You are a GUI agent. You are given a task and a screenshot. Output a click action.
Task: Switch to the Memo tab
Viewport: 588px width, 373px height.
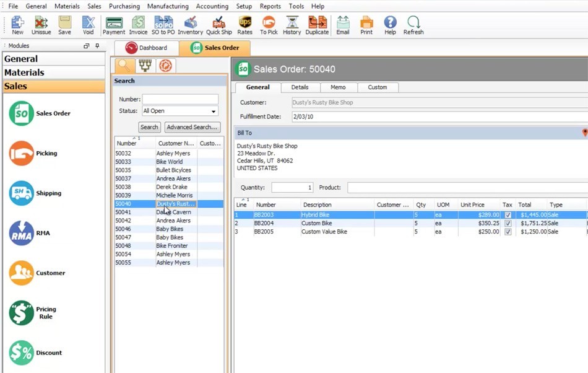click(x=339, y=87)
